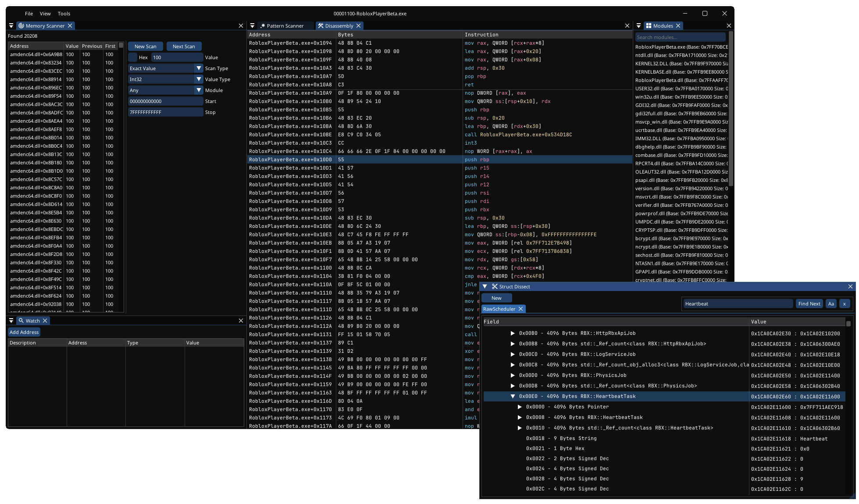
Task: Close the Memory Scanner tab
Action: pyautogui.click(x=70, y=26)
